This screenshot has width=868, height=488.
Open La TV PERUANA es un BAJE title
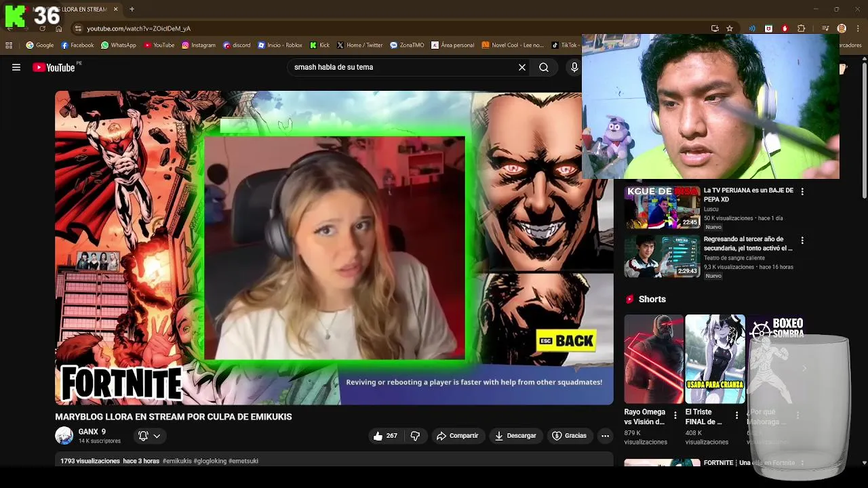748,195
